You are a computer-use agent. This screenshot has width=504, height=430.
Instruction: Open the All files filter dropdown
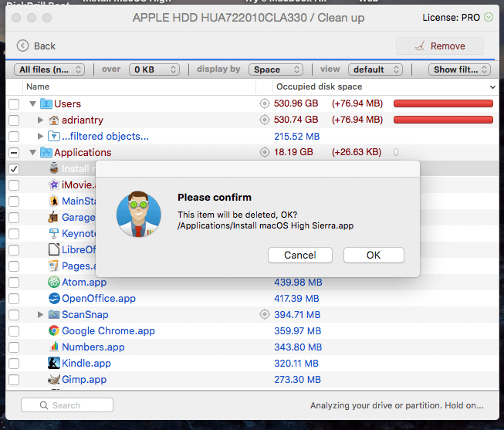pos(49,69)
